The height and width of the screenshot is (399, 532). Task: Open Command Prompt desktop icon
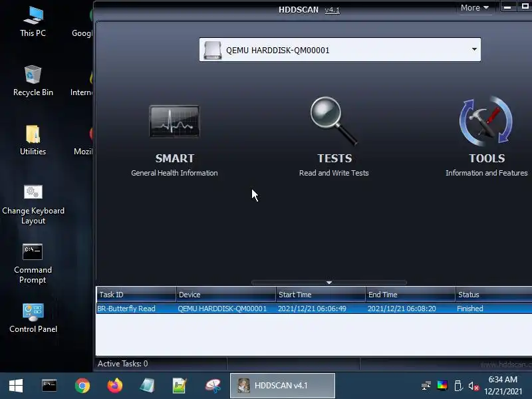point(33,263)
